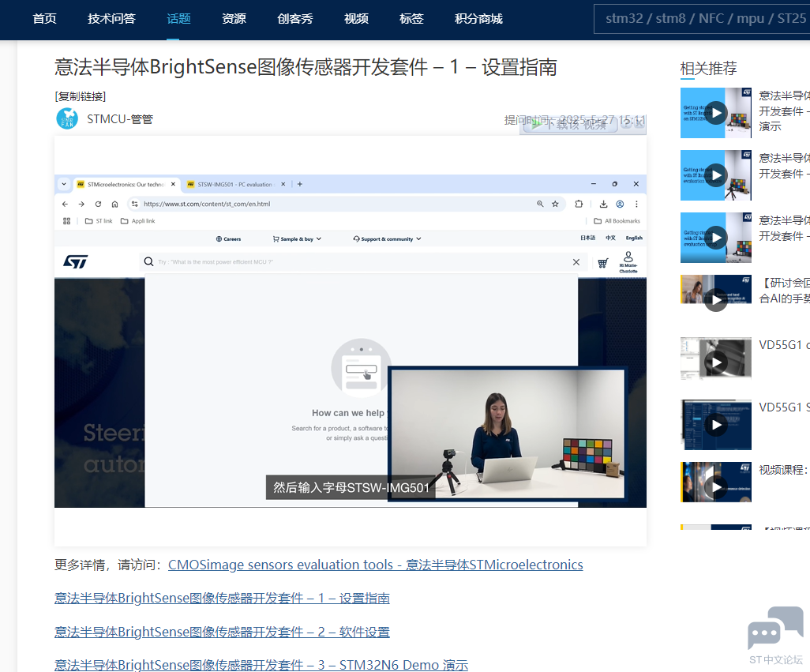Open the VD55G1 c recommended title
810x672 pixels.
point(784,345)
